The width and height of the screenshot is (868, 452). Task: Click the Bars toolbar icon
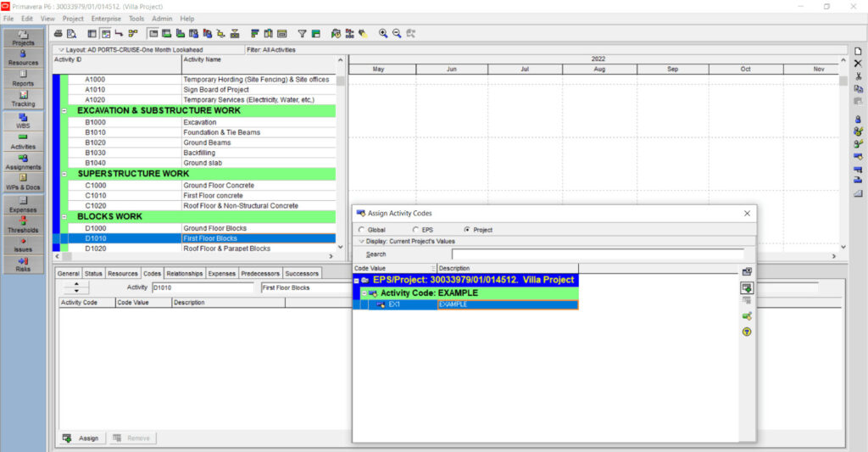click(x=254, y=34)
